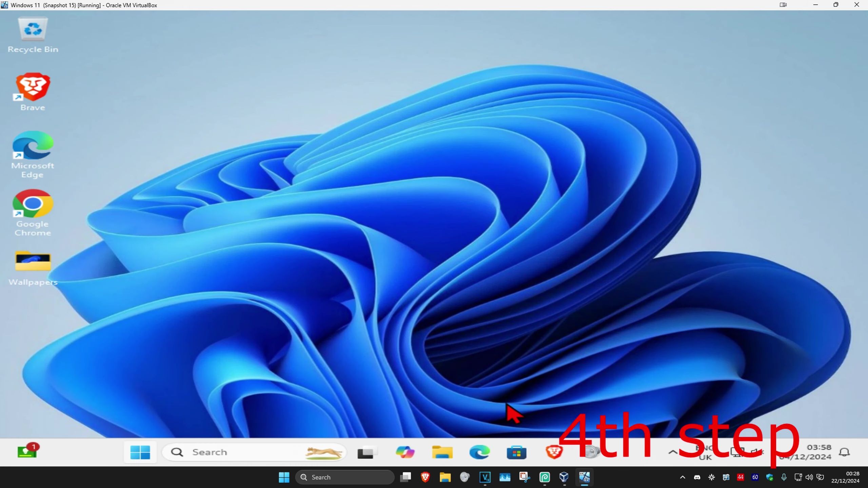Click the VM ENG UK language indicator

pyautogui.click(x=705, y=452)
